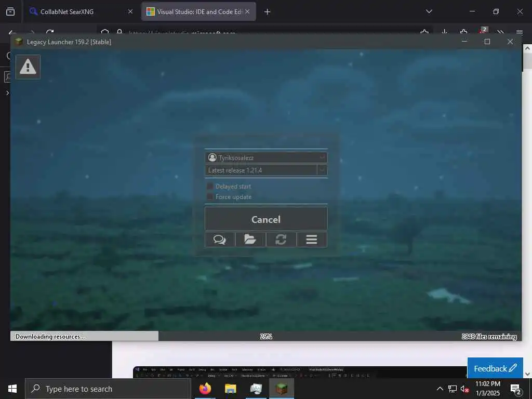
Task: Open File Explorer from the taskbar
Action: [x=230, y=389]
